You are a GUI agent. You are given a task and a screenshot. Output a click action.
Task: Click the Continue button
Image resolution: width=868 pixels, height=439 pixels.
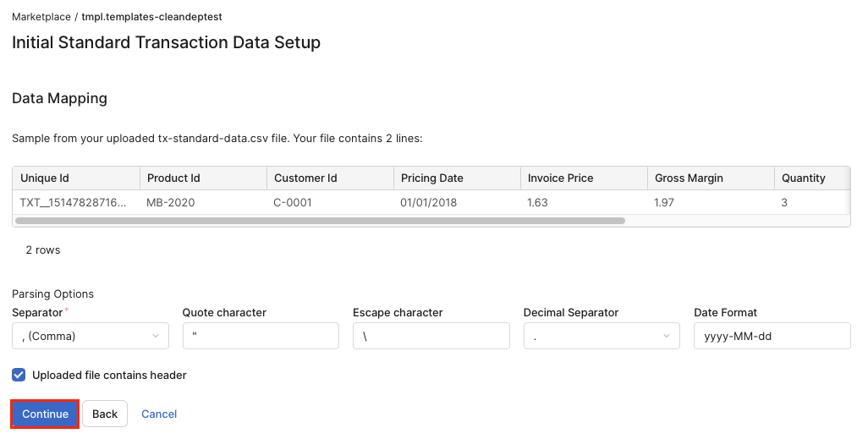point(46,414)
